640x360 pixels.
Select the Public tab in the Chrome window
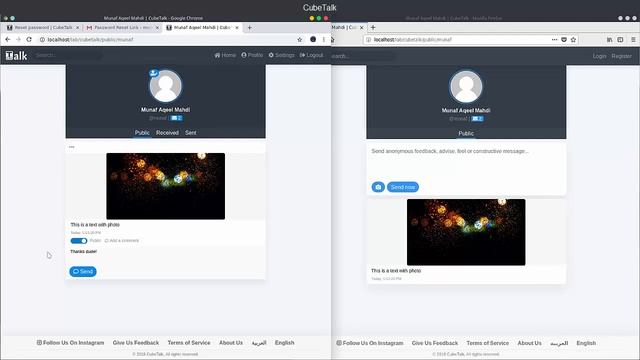click(x=142, y=133)
